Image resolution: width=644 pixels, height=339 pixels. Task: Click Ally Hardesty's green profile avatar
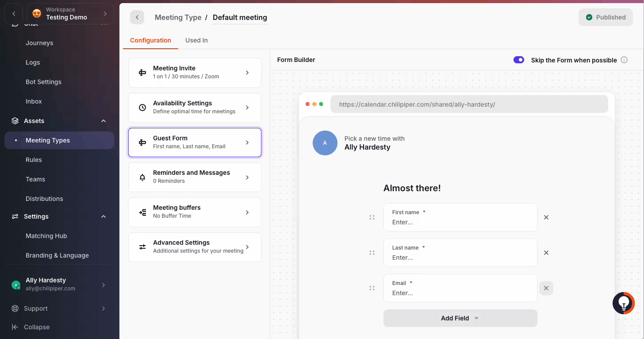pos(16,285)
